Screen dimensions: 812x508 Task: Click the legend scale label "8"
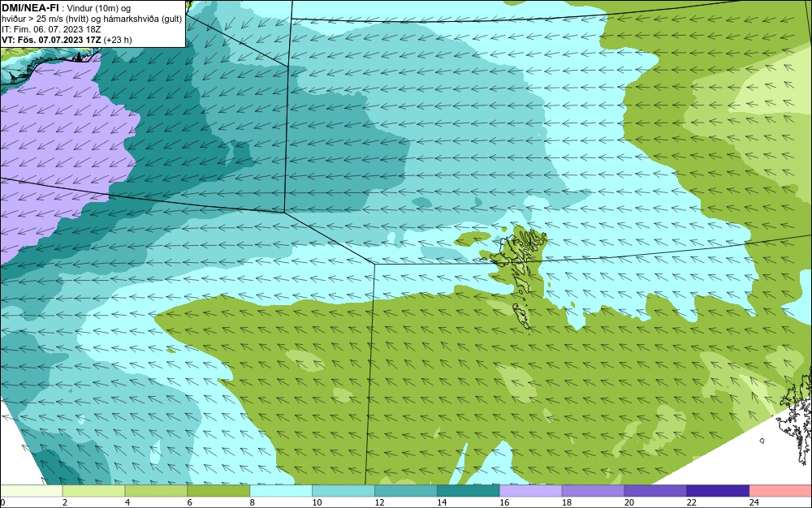(253, 502)
